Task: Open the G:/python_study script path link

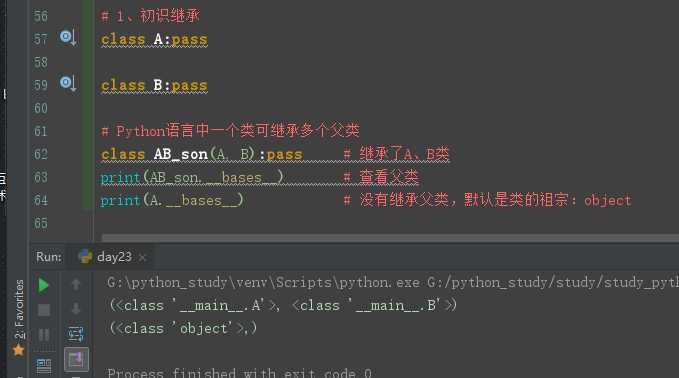Action: (x=553, y=283)
